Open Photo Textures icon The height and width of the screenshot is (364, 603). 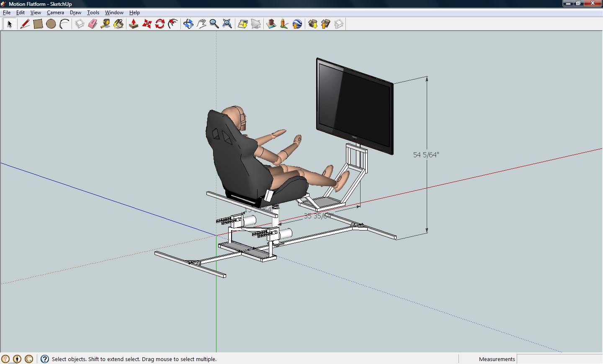(284, 24)
